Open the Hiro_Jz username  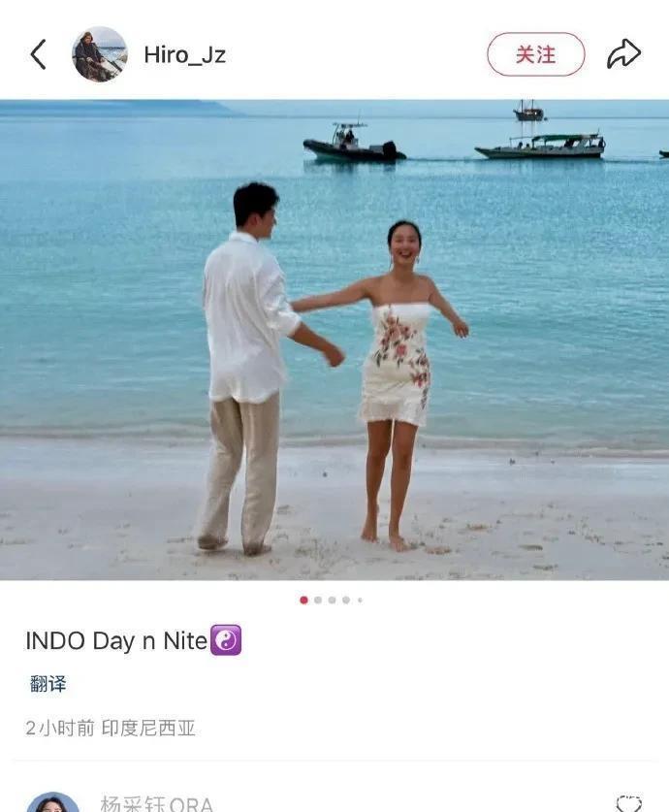point(185,55)
